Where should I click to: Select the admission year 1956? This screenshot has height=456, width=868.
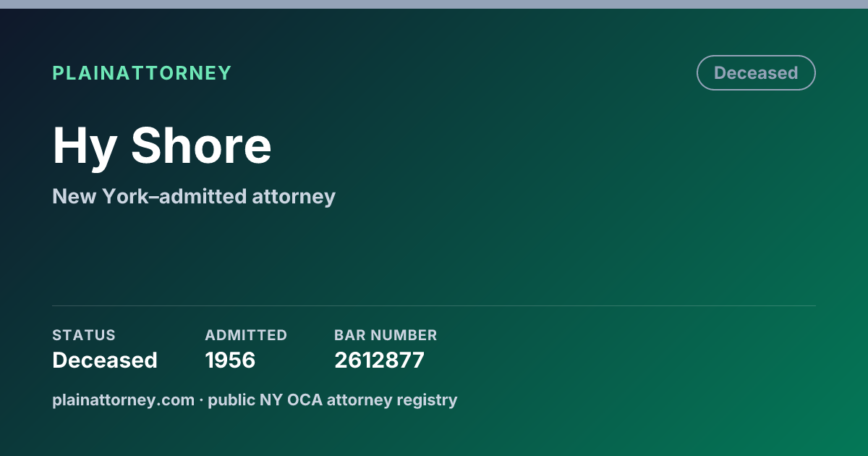pyautogui.click(x=230, y=360)
